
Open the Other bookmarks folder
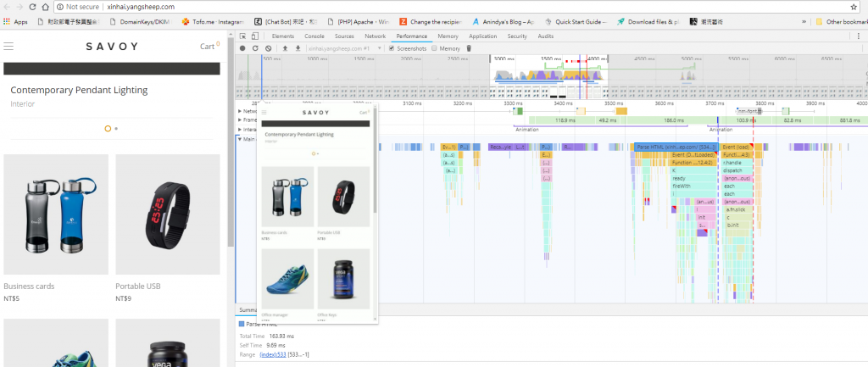coord(842,21)
